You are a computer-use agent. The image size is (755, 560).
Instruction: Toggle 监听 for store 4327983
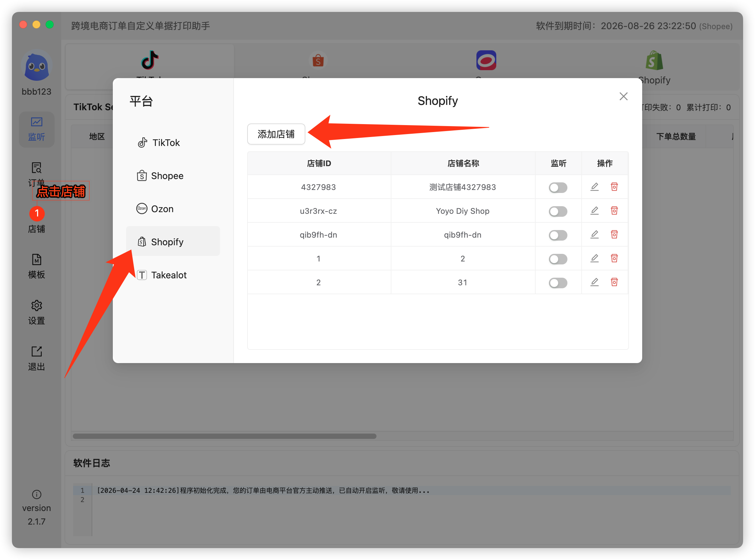[x=558, y=187]
